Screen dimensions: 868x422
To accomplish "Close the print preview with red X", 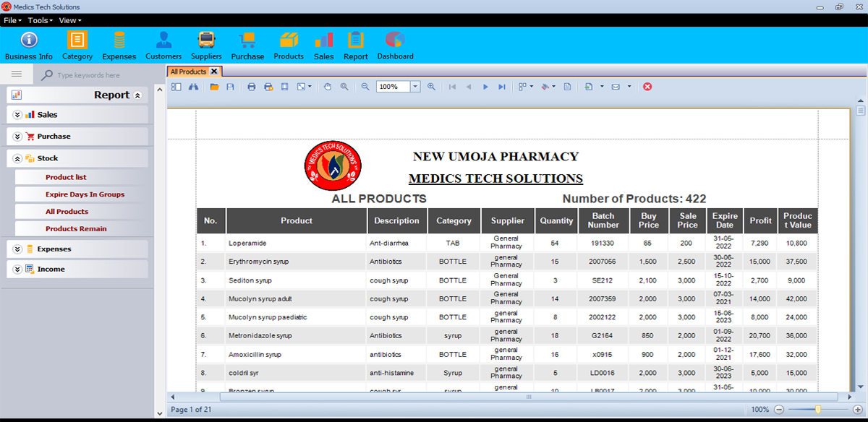I will click(647, 87).
